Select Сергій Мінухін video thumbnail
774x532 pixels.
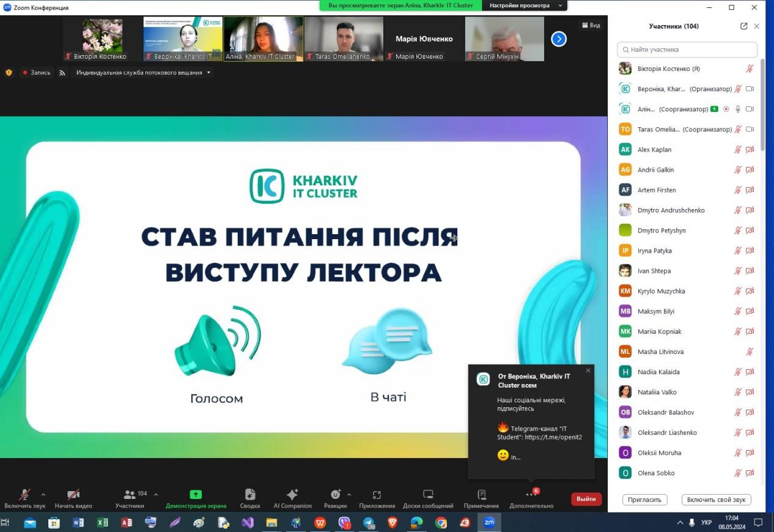(504, 39)
